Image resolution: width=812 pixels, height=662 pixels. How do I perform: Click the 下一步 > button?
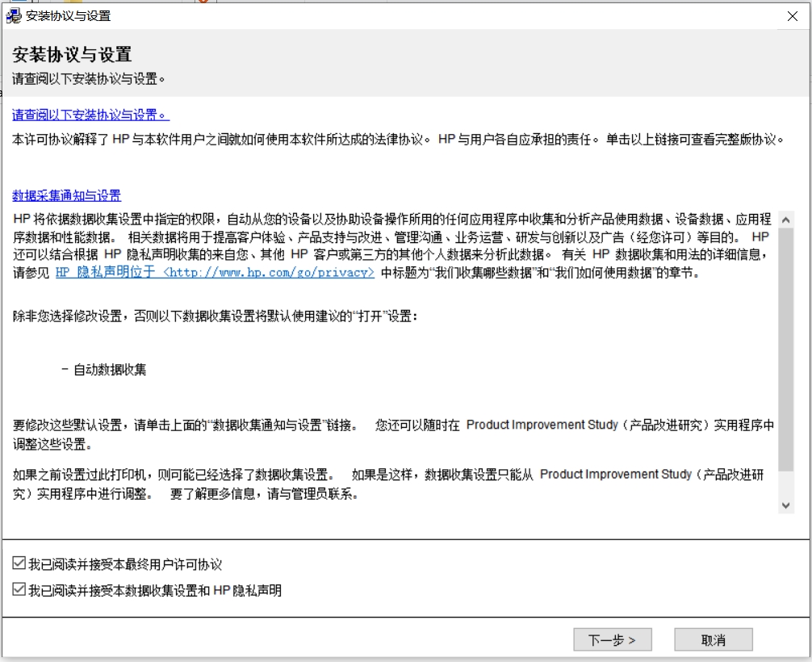[x=612, y=639]
